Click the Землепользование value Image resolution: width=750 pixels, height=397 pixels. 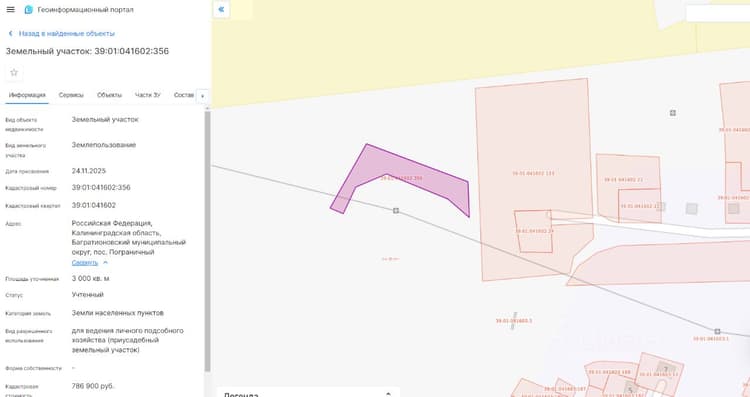104,145
